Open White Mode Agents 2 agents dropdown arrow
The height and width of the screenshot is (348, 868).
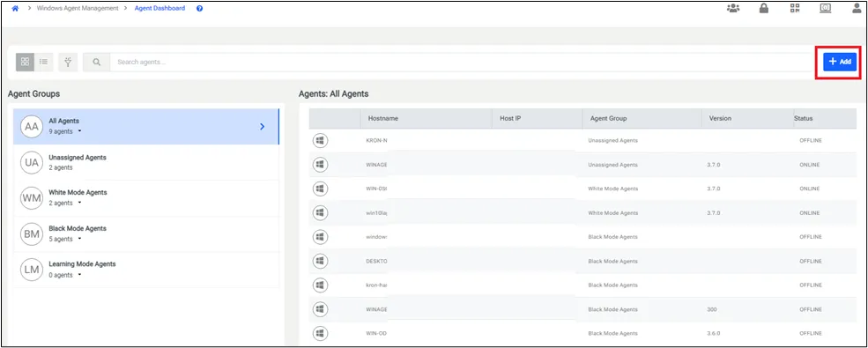tap(79, 203)
